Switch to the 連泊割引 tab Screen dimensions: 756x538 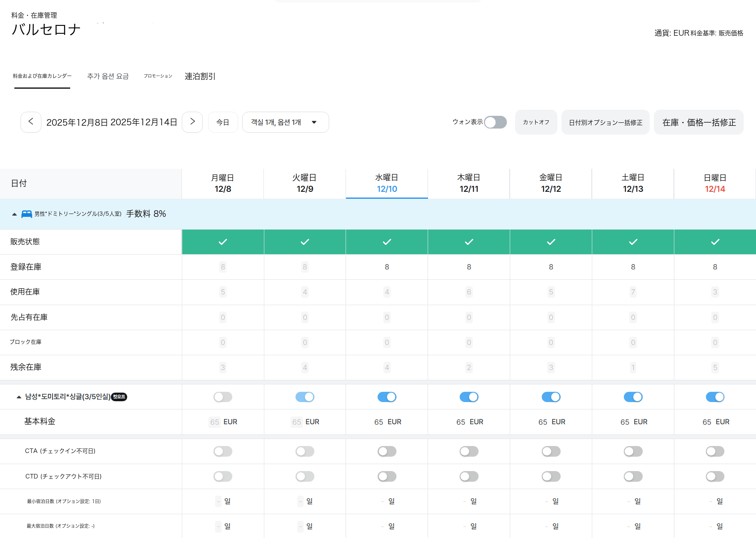coord(200,76)
